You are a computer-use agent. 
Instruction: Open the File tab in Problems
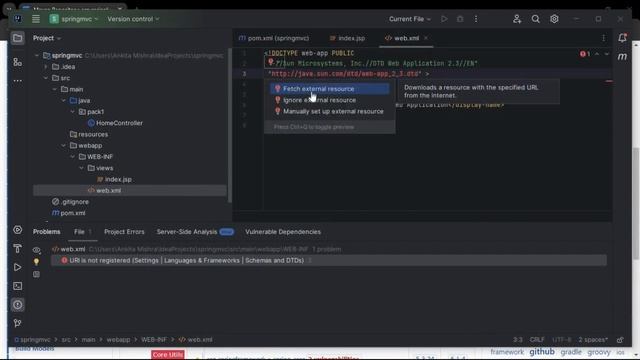[x=83, y=232]
